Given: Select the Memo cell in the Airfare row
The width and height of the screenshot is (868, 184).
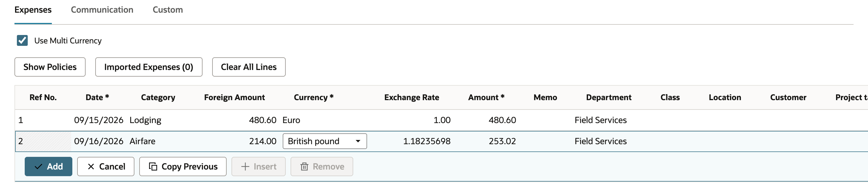Looking at the screenshot, I should (x=545, y=141).
